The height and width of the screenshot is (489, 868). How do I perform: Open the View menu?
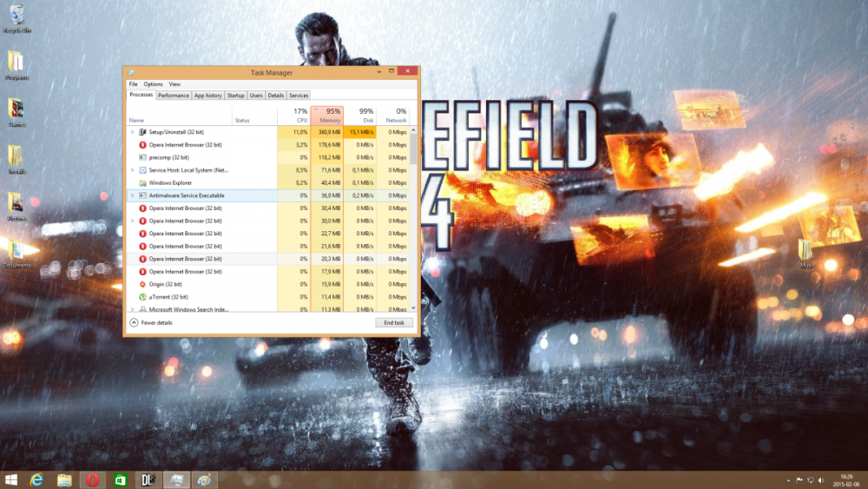[174, 84]
